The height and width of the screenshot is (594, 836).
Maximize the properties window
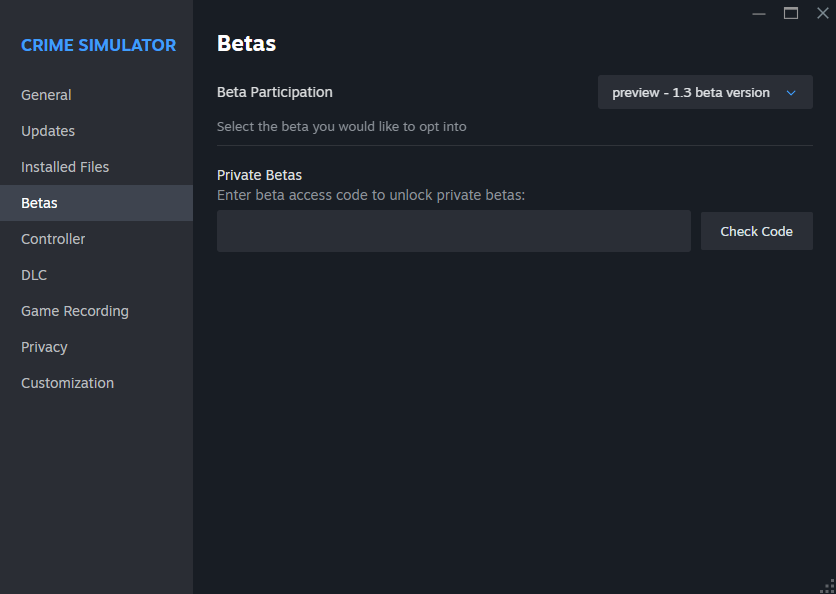[x=791, y=13]
